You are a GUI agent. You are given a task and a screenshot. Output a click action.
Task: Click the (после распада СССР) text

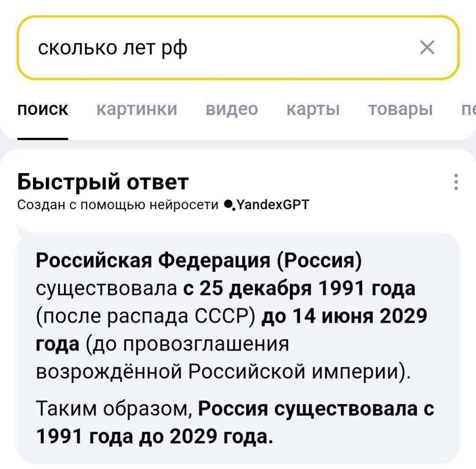(x=146, y=316)
